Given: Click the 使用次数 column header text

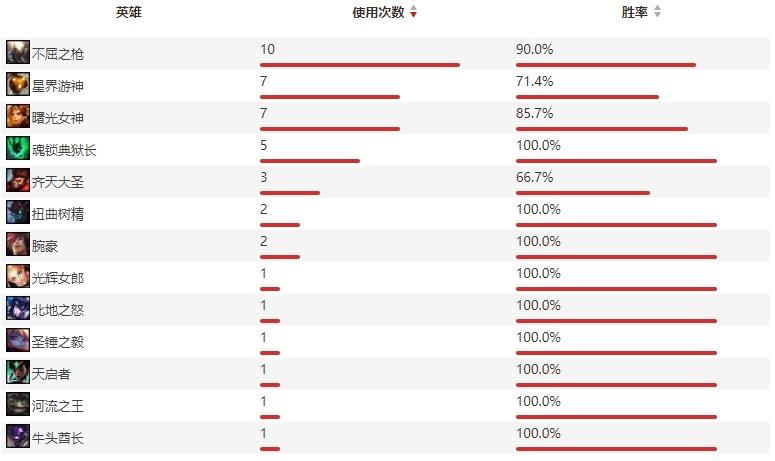Looking at the screenshot, I should click(378, 13).
